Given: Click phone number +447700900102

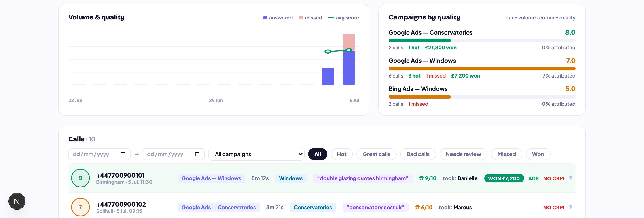Looking at the screenshot, I should 121,204.
